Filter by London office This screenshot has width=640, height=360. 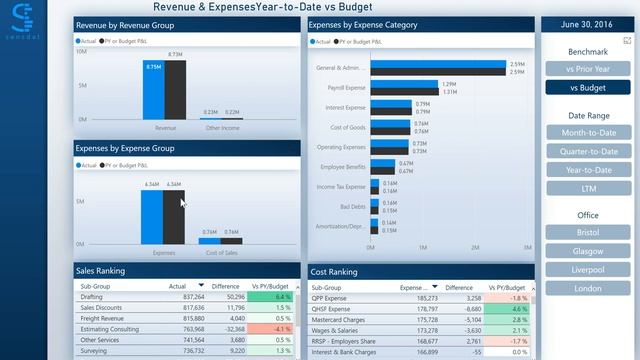(588, 289)
